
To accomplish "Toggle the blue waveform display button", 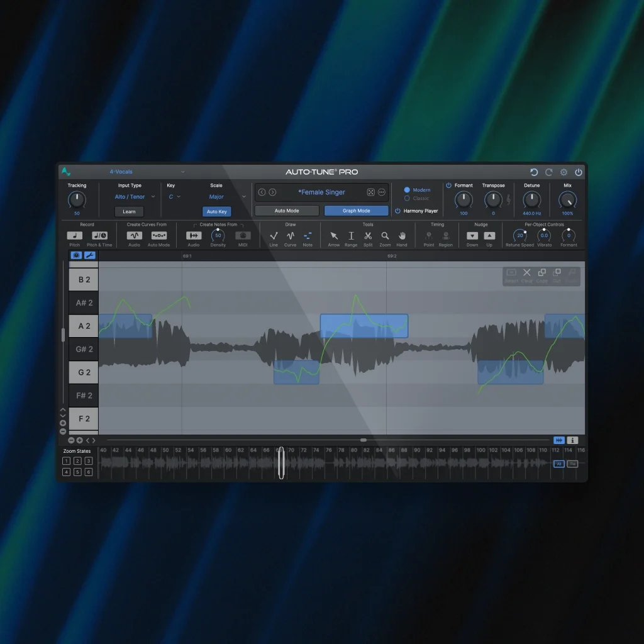I will tap(558, 440).
